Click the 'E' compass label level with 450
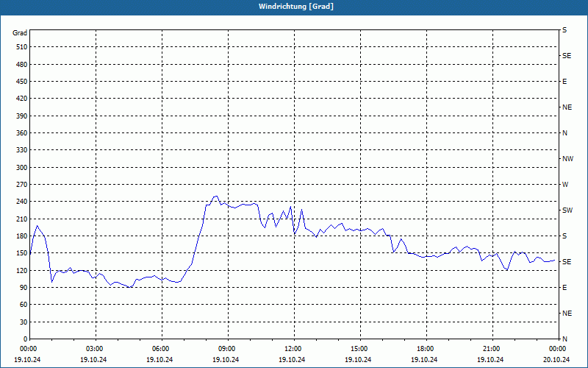The width and height of the screenshot is (588, 368). (564, 82)
